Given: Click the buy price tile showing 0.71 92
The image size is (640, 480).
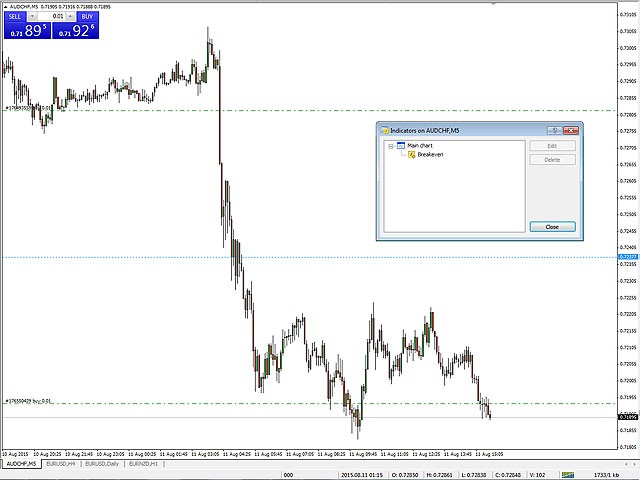Looking at the screenshot, I should tap(76, 31).
